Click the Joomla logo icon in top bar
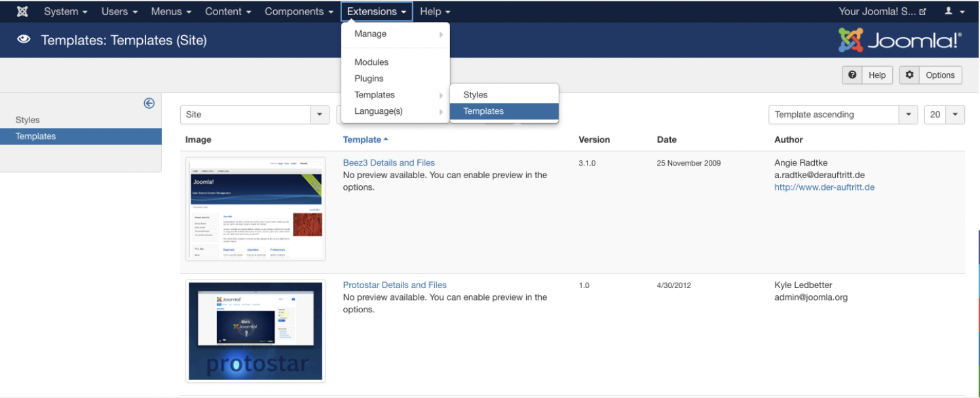The height and width of the screenshot is (398, 980). click(22, 11)
